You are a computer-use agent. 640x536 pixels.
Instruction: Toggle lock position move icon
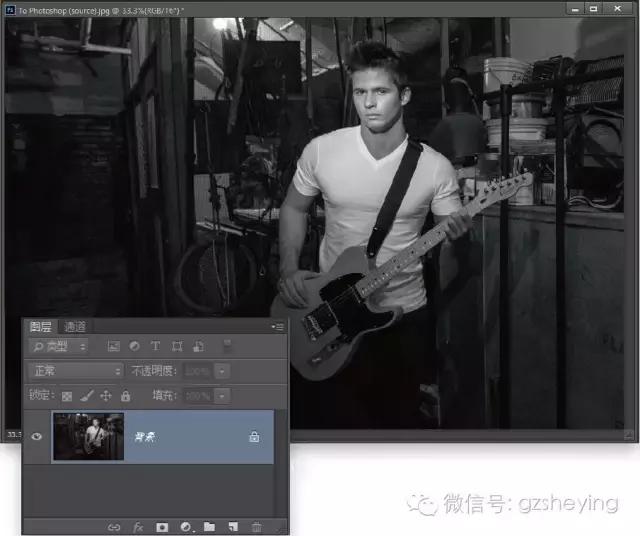click(106, 396)
